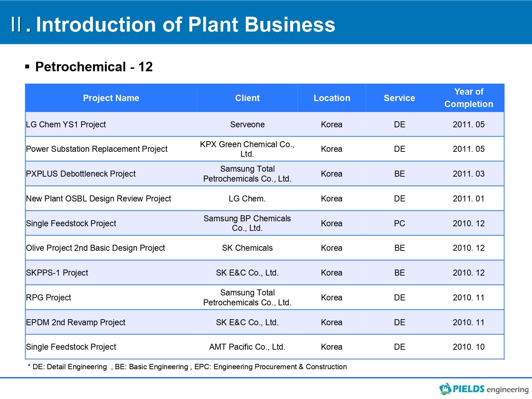Click 'DE' in the LG Chem YS1 row
The image size is (532, 399).
399,124
